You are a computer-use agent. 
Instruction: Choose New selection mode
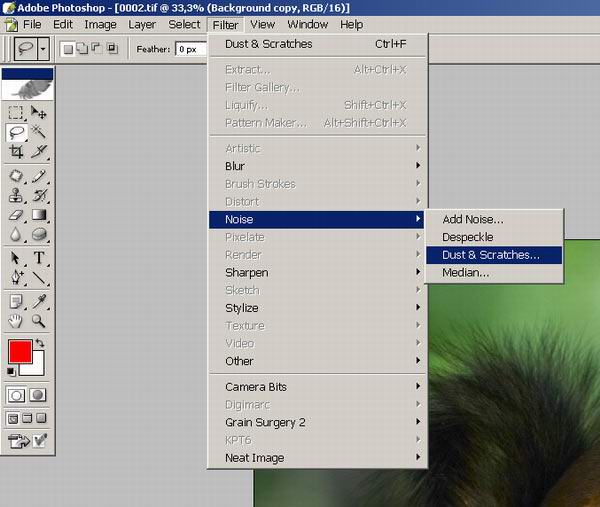tap(68, 49)
